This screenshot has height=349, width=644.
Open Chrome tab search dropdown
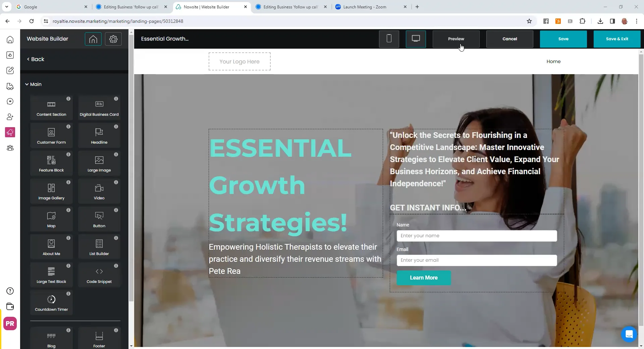[7, 7]
